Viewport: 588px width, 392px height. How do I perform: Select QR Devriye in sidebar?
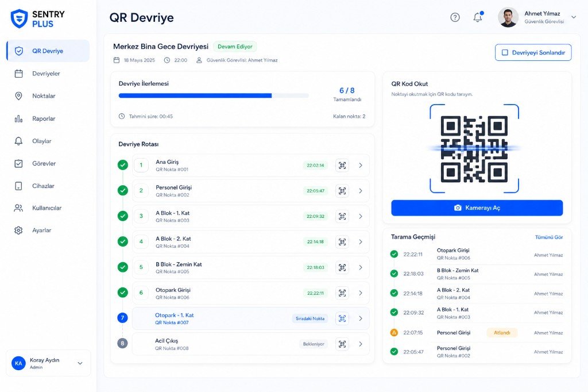tap(48, 51)
